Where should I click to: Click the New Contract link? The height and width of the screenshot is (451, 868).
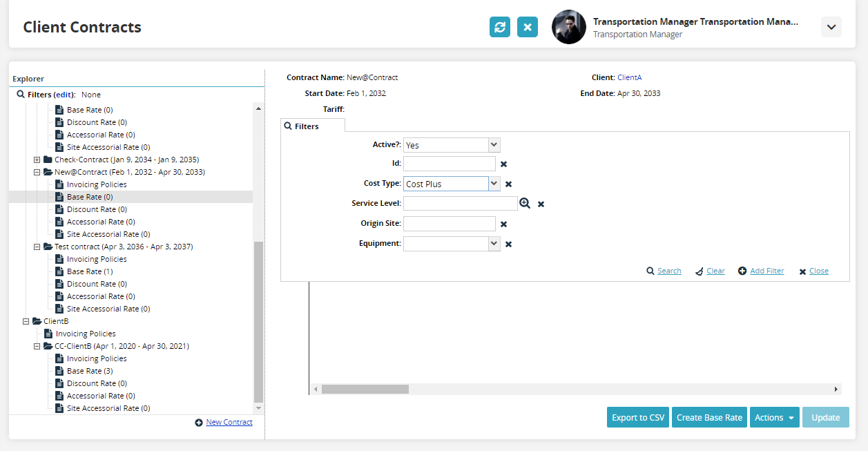(x=229, y=422)
